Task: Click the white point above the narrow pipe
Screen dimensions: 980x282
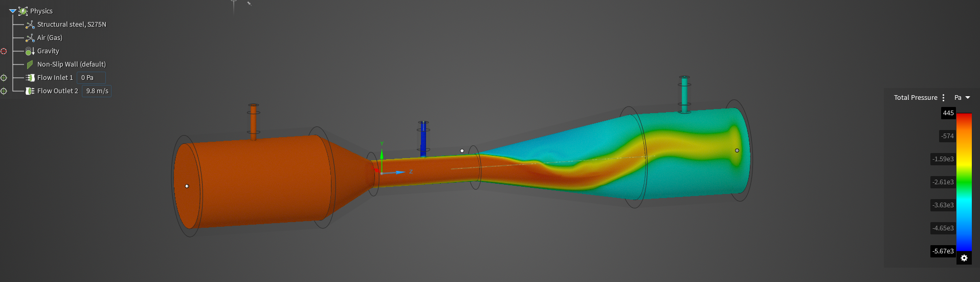Action: 462,151
